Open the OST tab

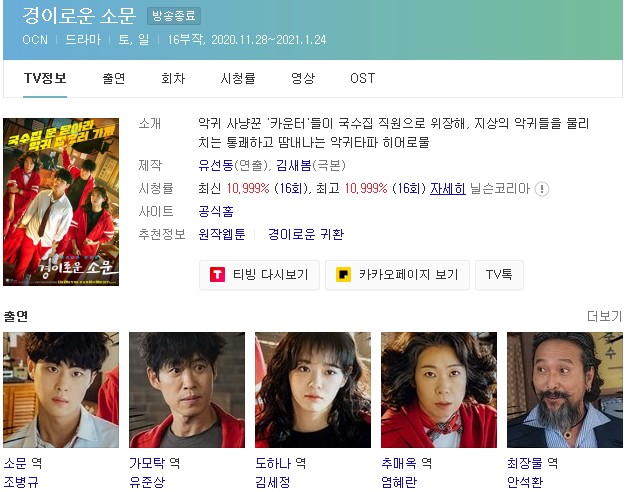(x=363, y=78)
